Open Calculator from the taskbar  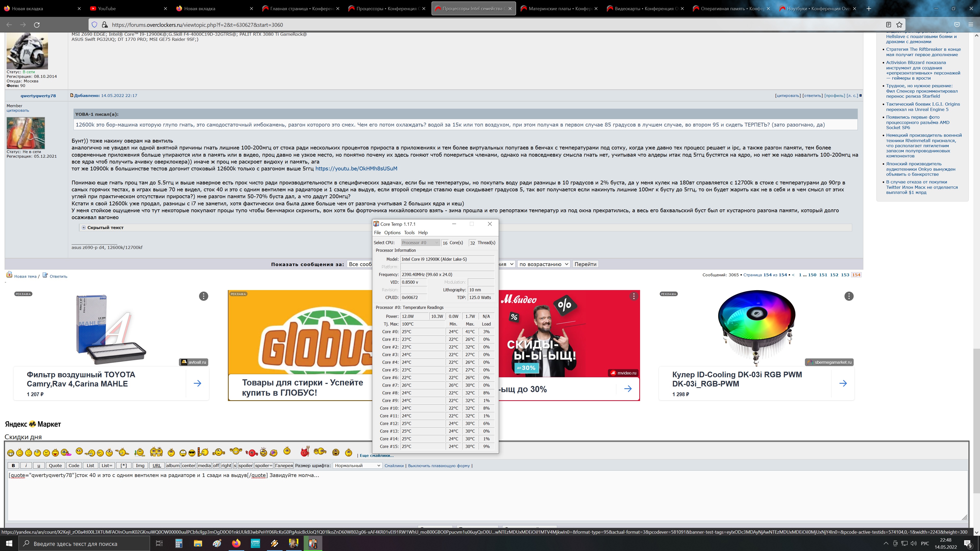pos(179,543)
